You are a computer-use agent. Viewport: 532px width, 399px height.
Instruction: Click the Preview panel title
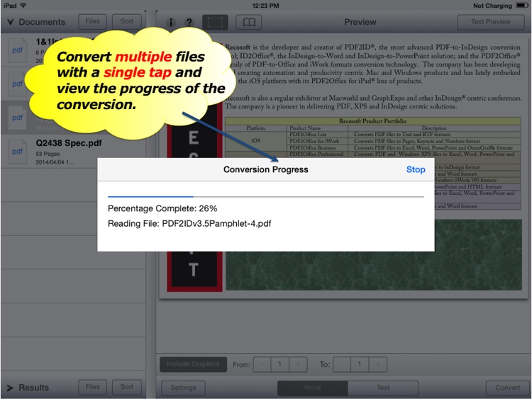coord(360,22)
